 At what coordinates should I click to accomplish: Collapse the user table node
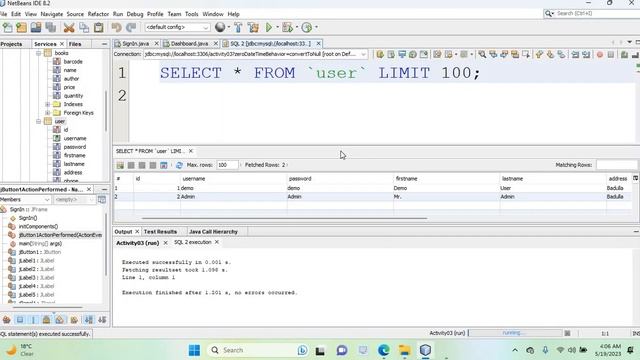38,121
